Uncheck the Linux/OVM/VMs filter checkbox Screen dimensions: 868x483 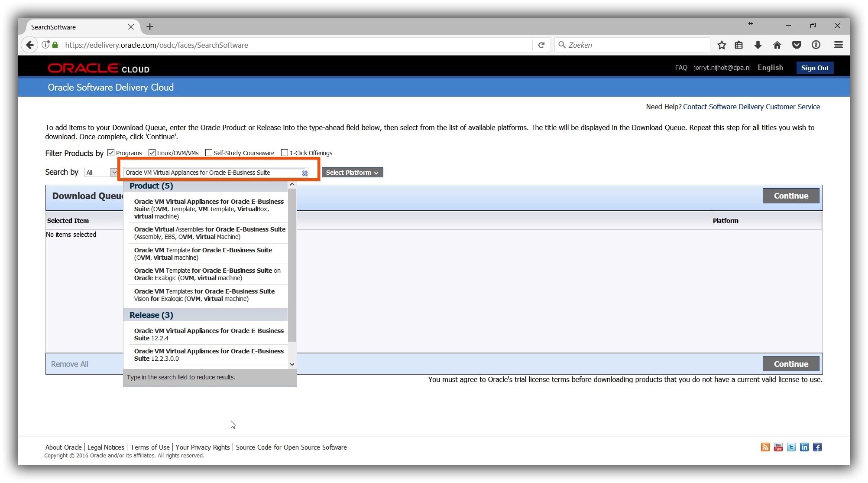[x=152, y=153]
